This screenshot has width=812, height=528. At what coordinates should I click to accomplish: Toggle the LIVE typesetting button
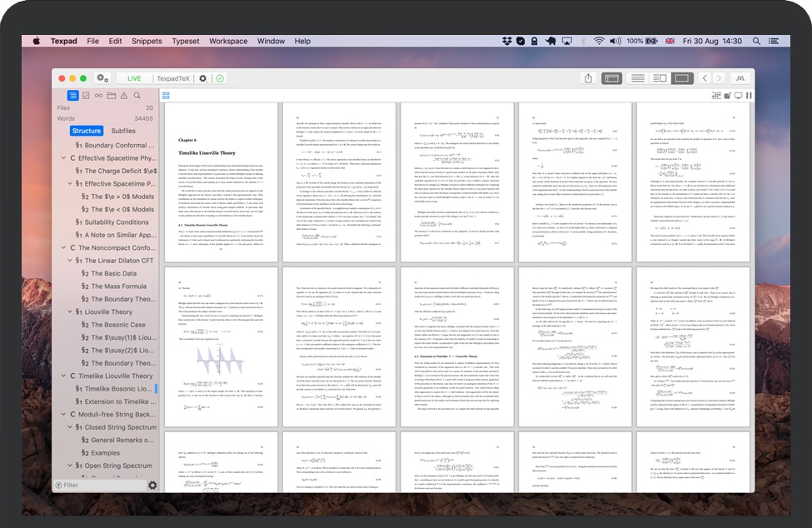click(133, 78)
